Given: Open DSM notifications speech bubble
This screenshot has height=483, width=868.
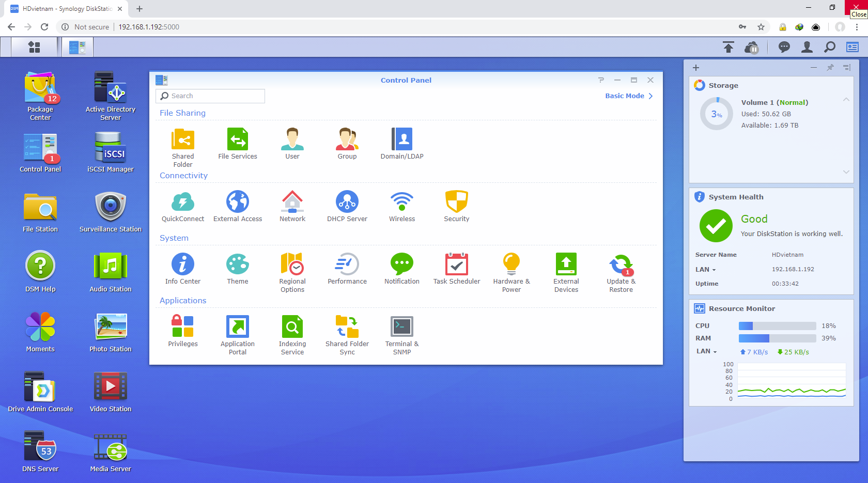Looking at the screenshot, I should (784, 48).
